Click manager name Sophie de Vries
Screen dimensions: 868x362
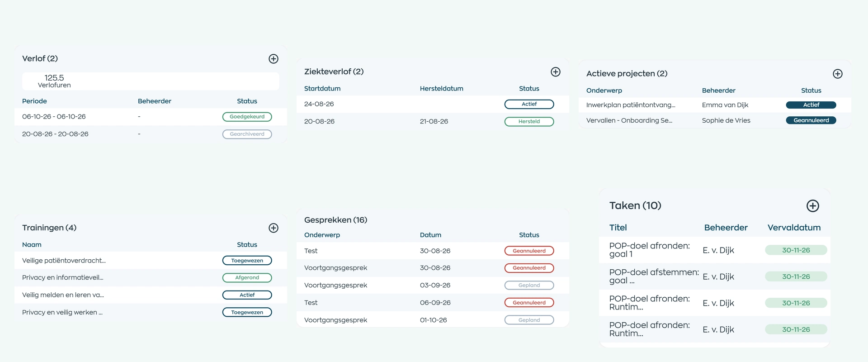726,120
